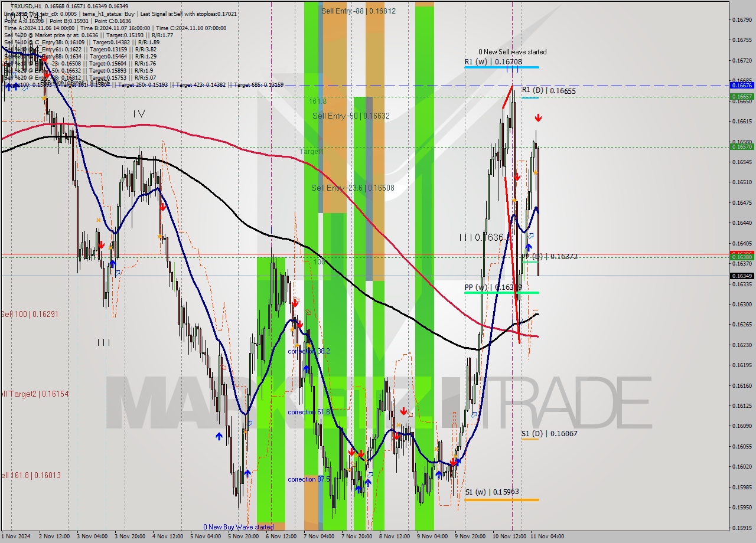Viewport: 756px width, 543px height.
Task: Click the 'Sell 161.8 | 0.16013' label
Action: tap(30, 475)
